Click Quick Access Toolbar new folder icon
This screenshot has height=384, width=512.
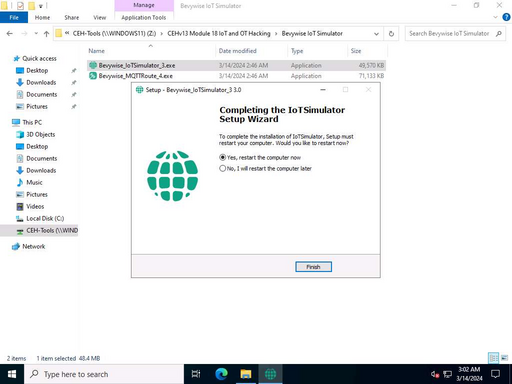31,5
